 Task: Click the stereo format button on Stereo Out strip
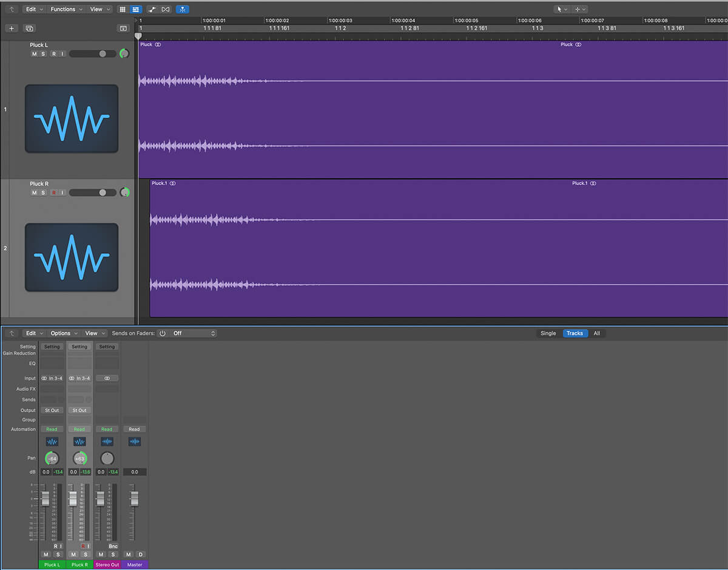coord(107,378)
